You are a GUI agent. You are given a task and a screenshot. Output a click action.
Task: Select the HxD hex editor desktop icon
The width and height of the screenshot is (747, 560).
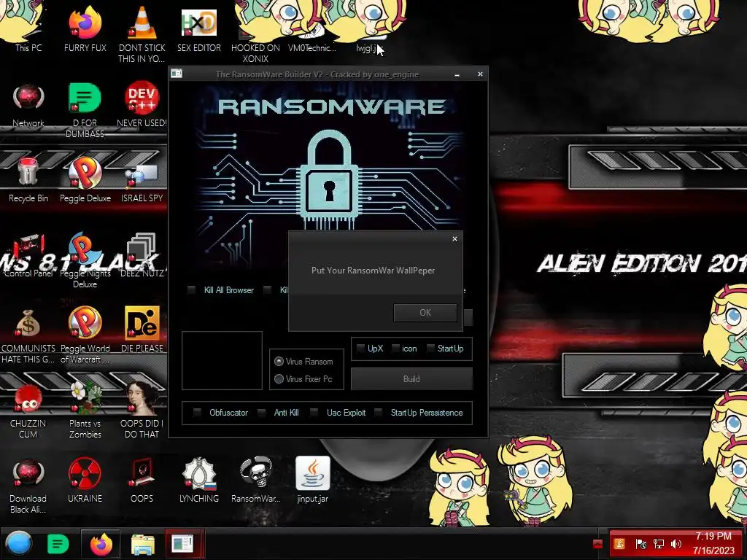[199, 28]
